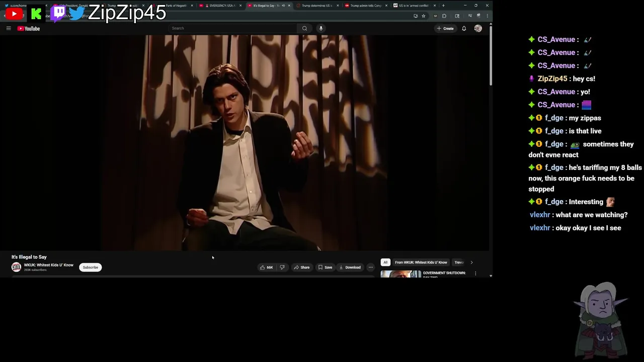Screen dimensions: 644x362
Task: Click the video player to pause playback
Action: (x=244, y=143)
